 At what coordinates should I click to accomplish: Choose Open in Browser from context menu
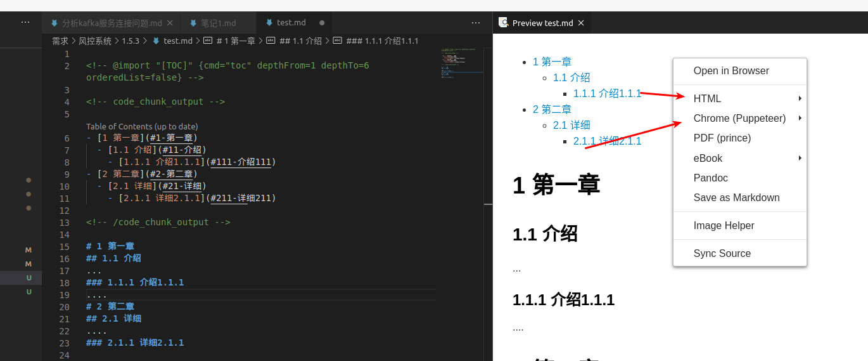(740, 71)
